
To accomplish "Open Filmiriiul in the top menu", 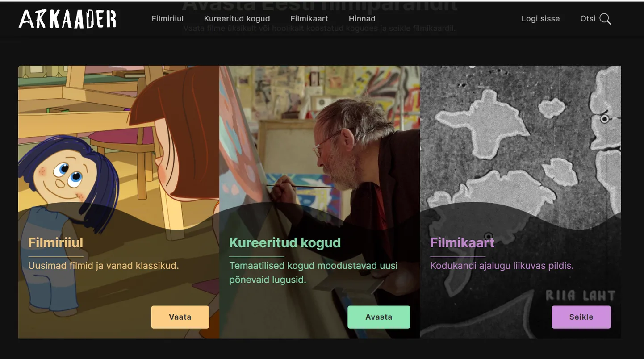I will coord(167,19).
